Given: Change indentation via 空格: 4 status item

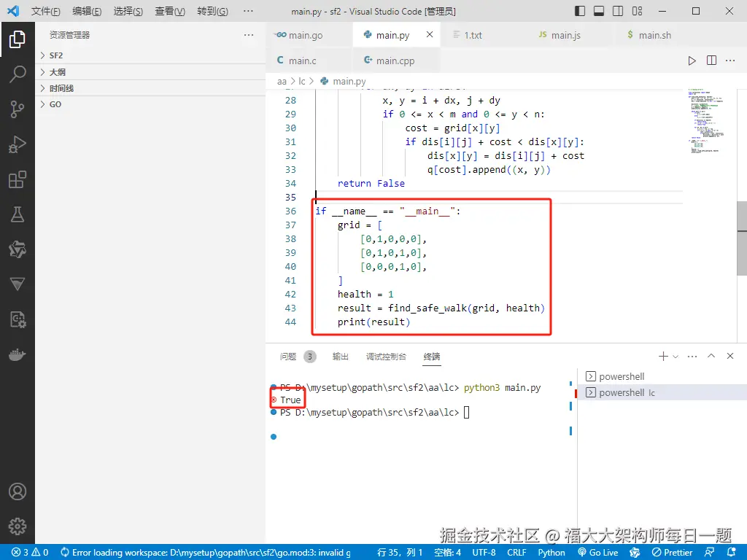Looking at the screenshot, I should point(447,553).
